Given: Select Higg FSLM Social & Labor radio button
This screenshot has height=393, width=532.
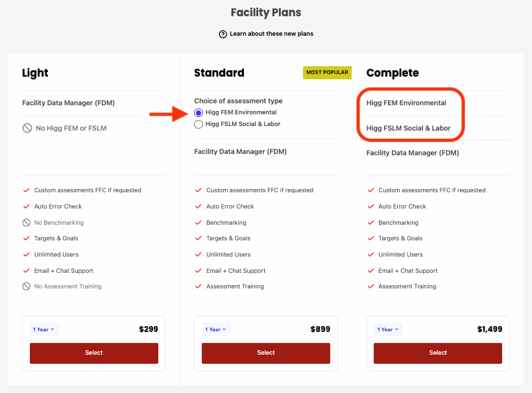Looking at the screenshot, I should point(199,124).
